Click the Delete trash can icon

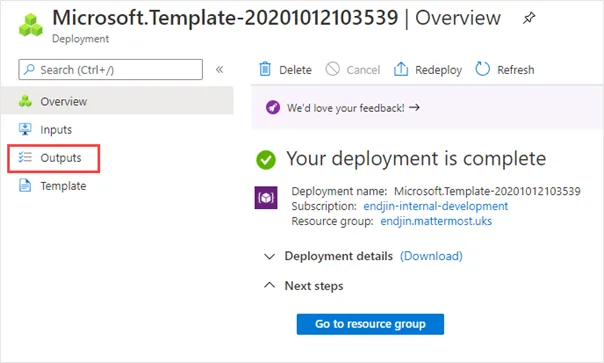(265, 69)
